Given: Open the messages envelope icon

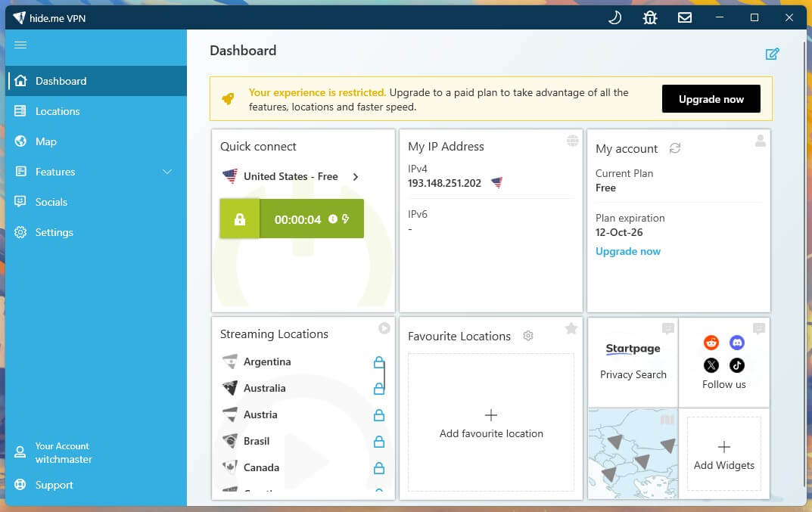Looking at the screenshot, I should click(685, 17).
